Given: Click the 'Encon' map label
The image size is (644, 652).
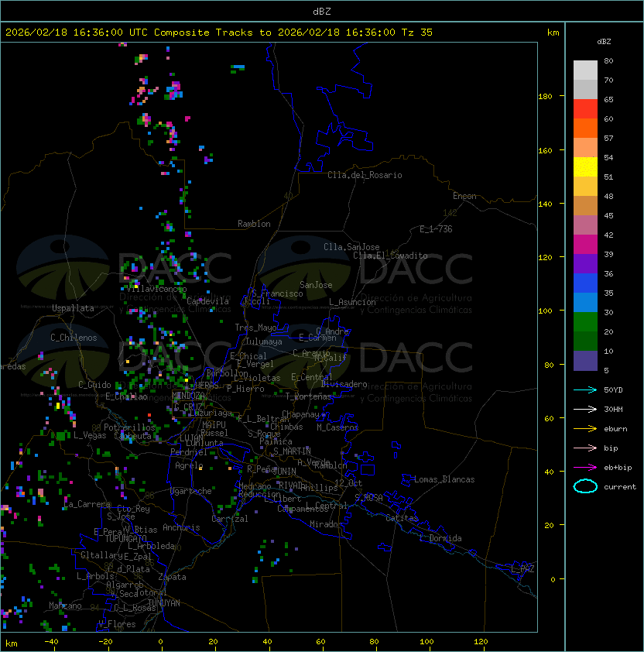Looking at the screenshot, I should click(x=464, y=196).
